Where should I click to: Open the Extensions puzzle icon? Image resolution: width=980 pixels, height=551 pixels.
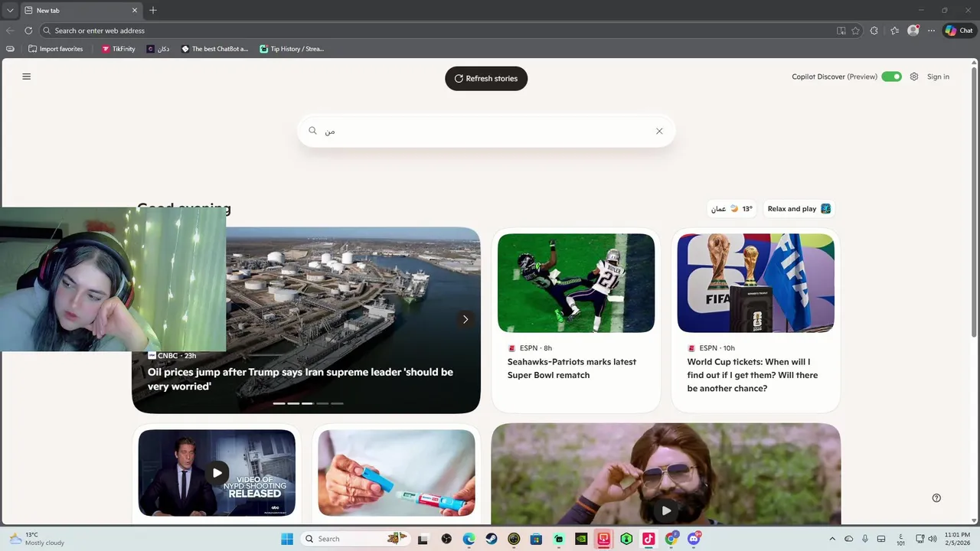pyautogui.click(x=874, y=31)
